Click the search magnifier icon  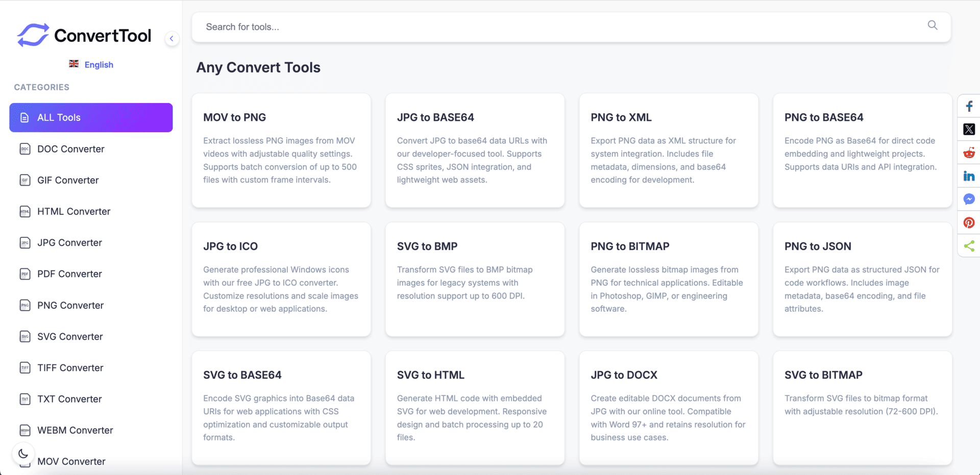pos(932,26)
